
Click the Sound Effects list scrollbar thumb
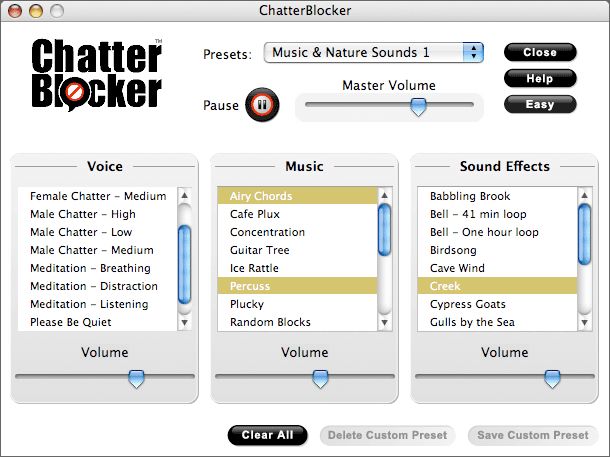pyautogui.click(x=584, y=235)
